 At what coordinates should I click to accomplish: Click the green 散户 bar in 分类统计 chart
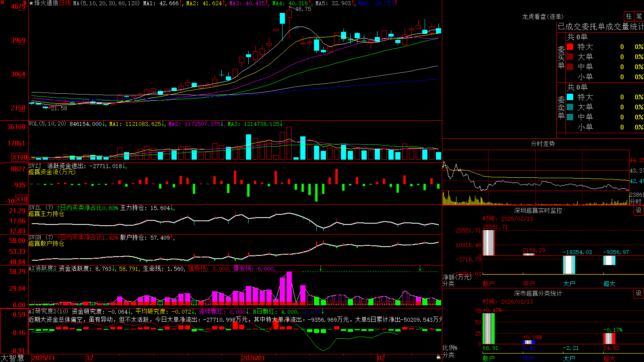coord(489,329)
